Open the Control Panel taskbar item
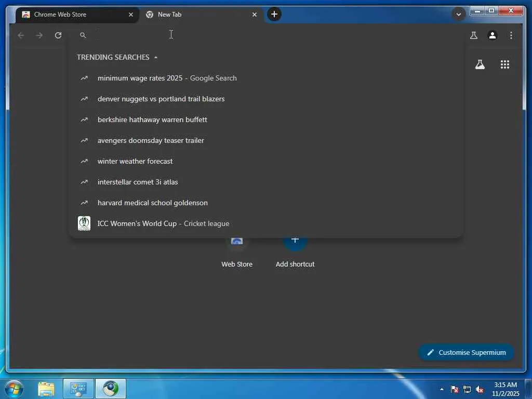This screenshot has width=532, height=399. [78, 389]
